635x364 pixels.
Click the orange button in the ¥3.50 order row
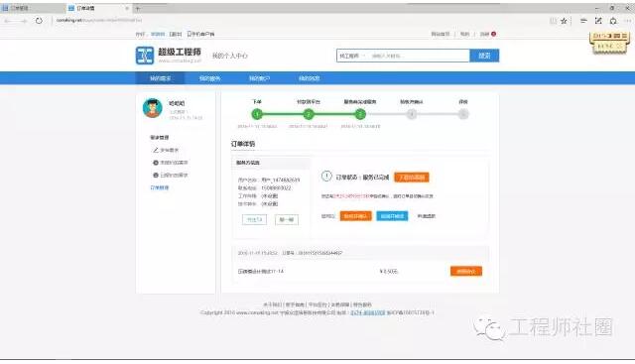(x=466, y=271)
